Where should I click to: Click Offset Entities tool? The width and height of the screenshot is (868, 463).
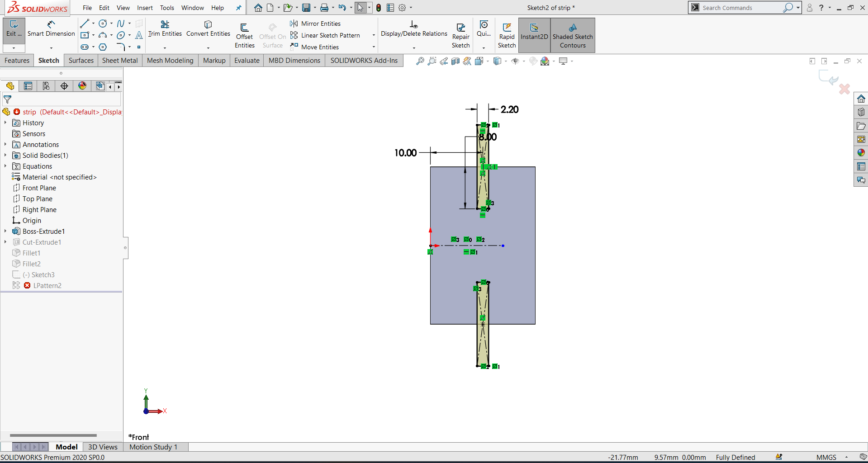[244, 35]
